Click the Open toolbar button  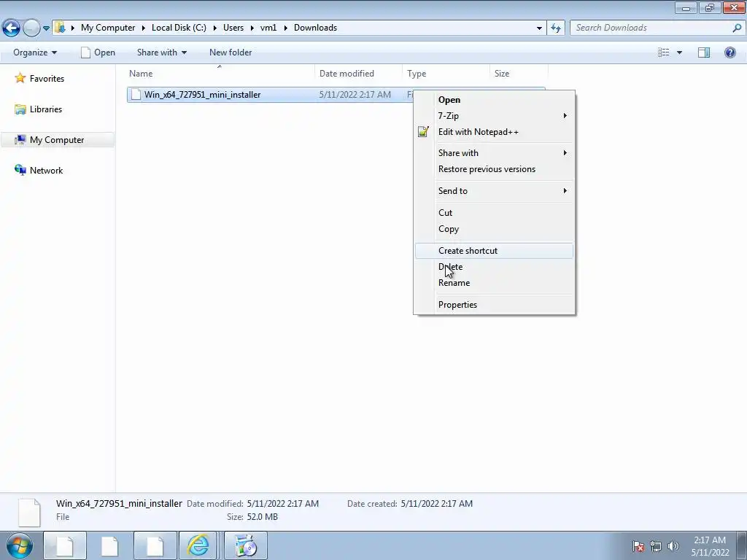point(98,52)
